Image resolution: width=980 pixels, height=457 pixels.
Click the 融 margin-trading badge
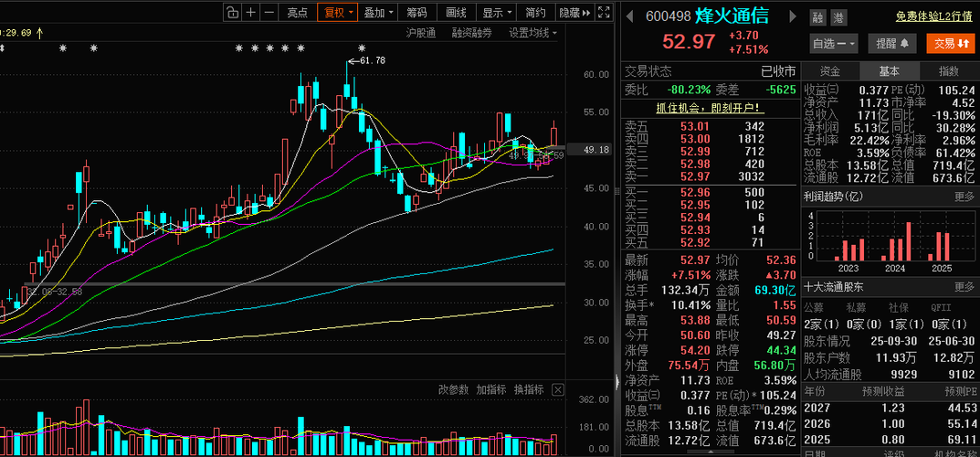[817, 18]
